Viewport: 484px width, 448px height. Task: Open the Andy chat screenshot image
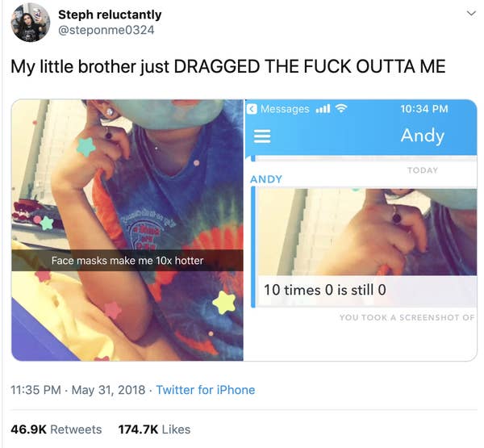pyautogui.click(x=361, y=230)
